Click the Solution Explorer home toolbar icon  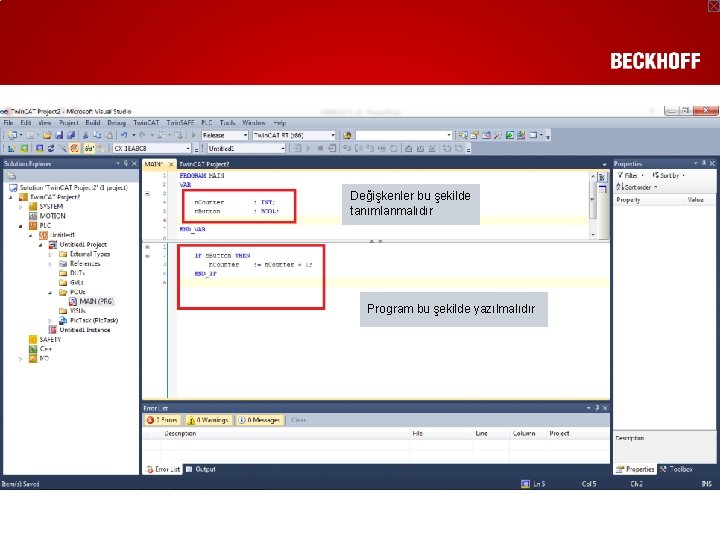[x=11, y=176]
